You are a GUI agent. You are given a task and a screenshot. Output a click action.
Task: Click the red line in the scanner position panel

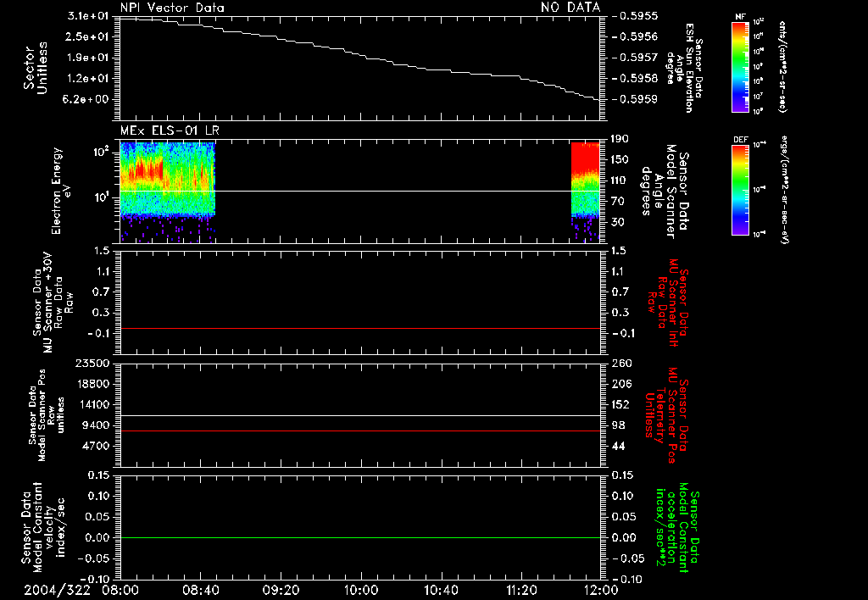[360, 431]
